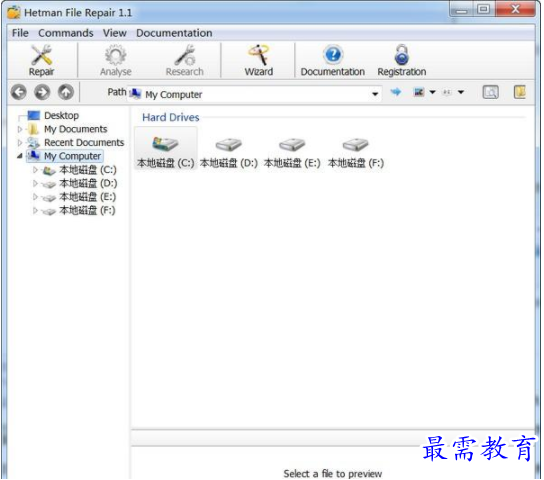Select My Documents in the folder tree

pyautogui.click(x=76, y=129)
